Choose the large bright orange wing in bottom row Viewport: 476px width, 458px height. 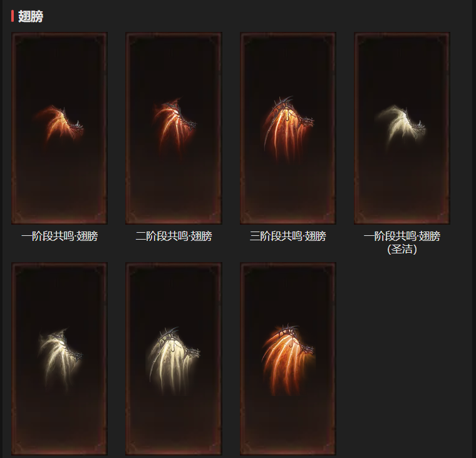[288, 360]
